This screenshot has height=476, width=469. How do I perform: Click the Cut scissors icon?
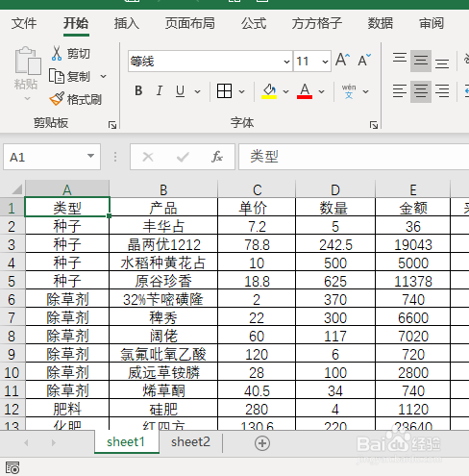[57, 54]
